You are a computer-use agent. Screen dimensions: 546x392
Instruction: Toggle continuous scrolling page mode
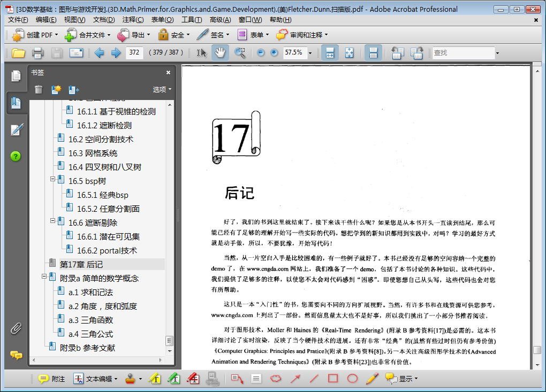pyautogui.click(x=374, y=52)
